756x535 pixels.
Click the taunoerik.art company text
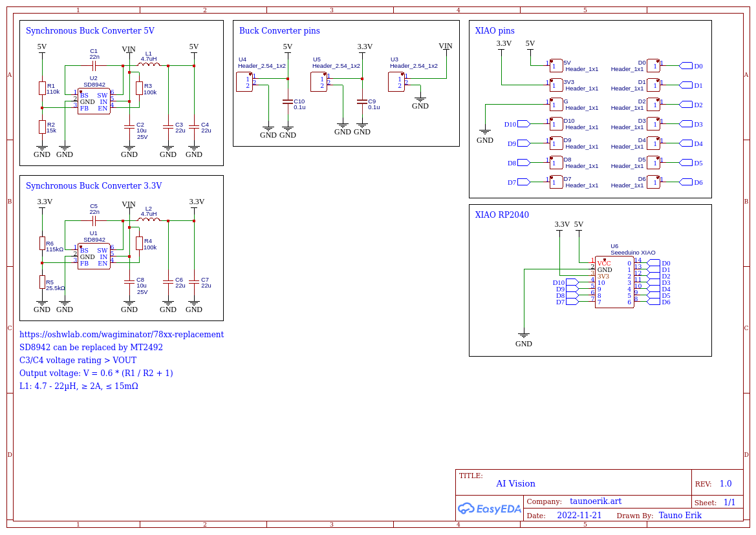[595, 501]
